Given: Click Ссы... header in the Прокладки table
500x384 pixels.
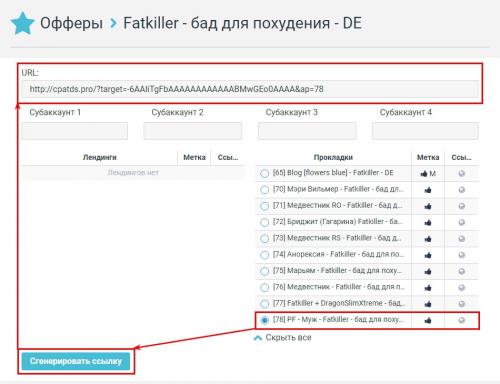Looking at the screenshot, I should [x=462, y=157].
